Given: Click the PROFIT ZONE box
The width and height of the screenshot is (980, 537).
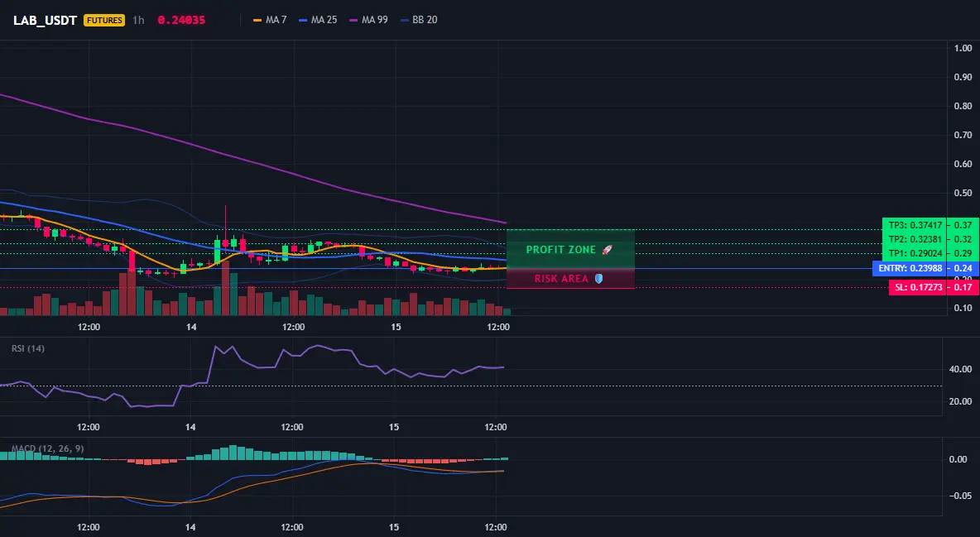Looking at the screenshot, I should pyautogui.click(x=570, y=249).
